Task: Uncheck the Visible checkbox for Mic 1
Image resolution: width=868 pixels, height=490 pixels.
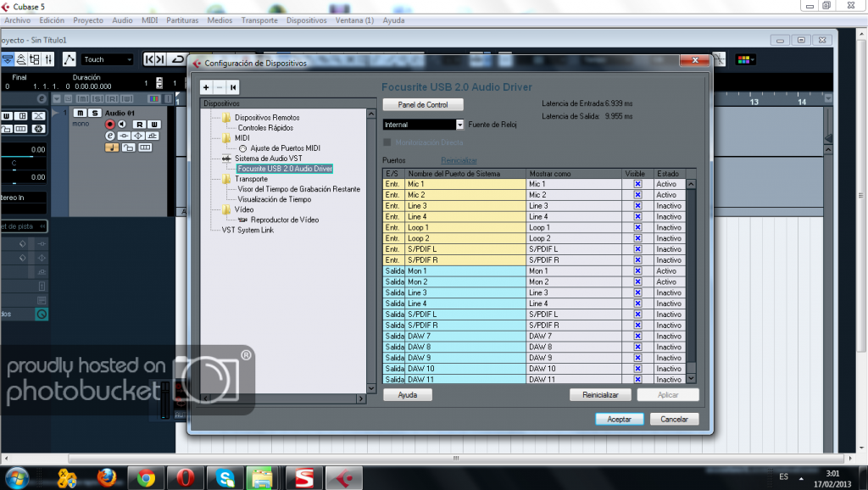Action: (637, 184)
